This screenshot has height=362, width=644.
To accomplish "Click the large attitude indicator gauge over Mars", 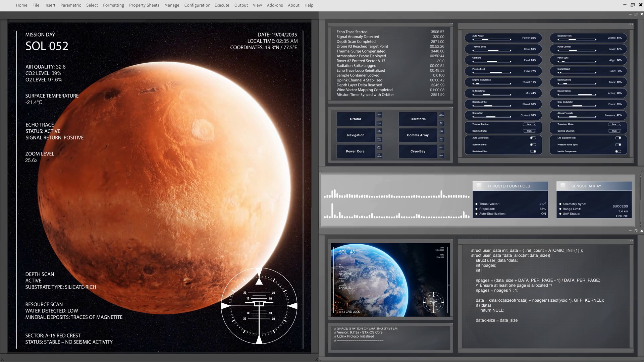I will [x=259, y=306].
